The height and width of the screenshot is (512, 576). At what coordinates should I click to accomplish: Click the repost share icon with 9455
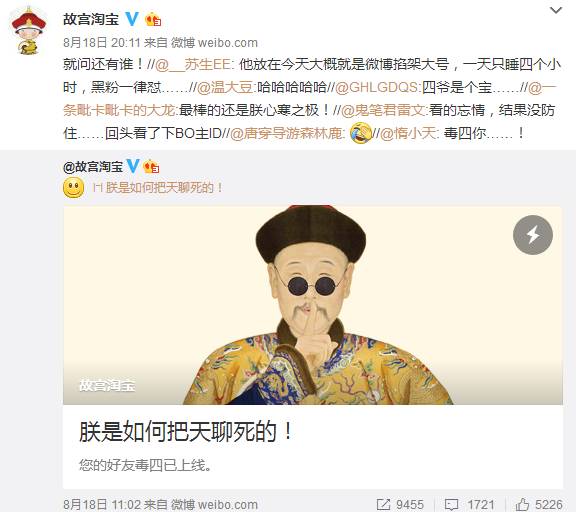383,504
